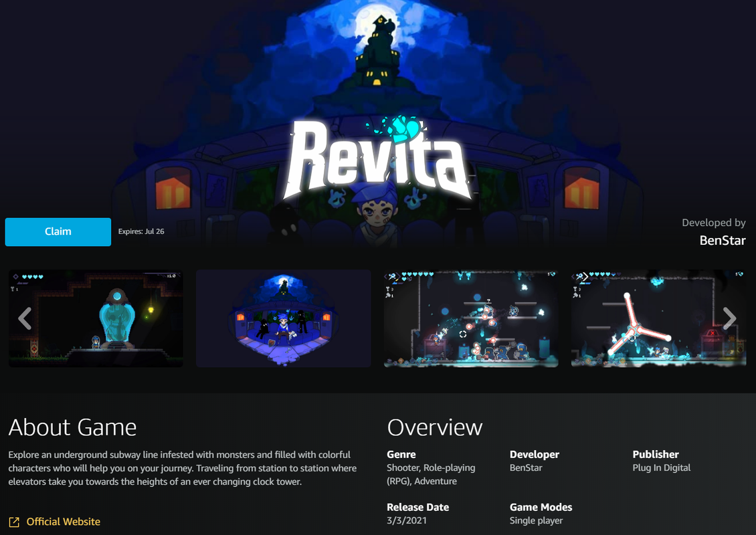This screenshot has width=756, height=535.
Task: Open the red three-armed laser boss thumbnail
Action: pyautogui.click(x=658, y=318)
